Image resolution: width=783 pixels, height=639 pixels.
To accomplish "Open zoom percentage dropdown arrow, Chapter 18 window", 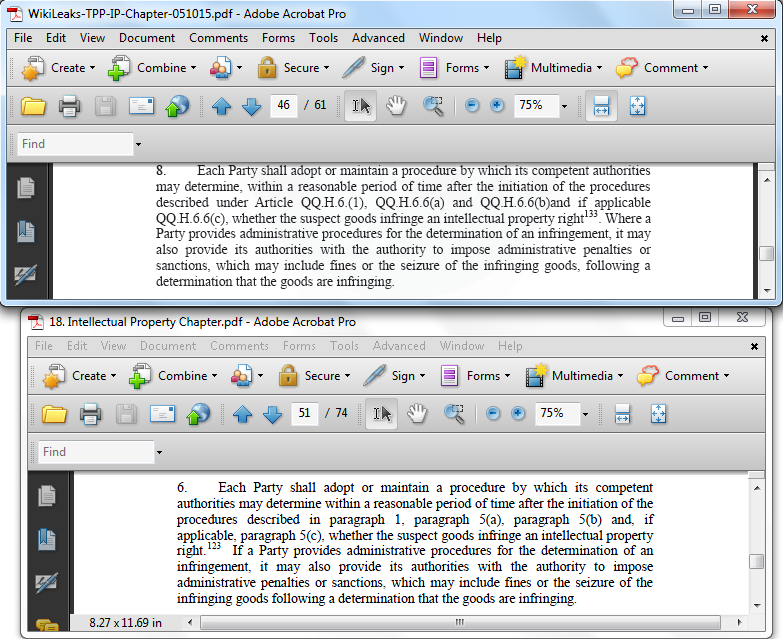I will [x=585, y=414].
